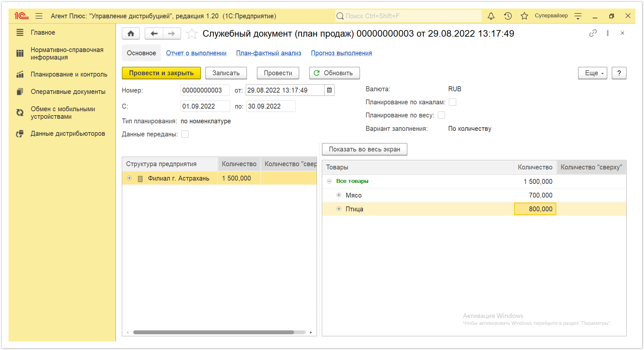Select the 800,000 quantity cell of Птица

(535, 209)
